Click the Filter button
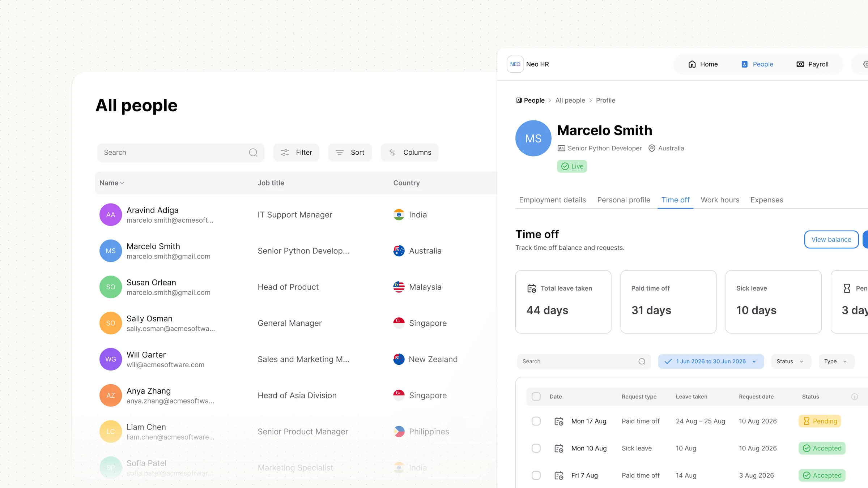This screenshot has width=868, height=488. [296, 153]
